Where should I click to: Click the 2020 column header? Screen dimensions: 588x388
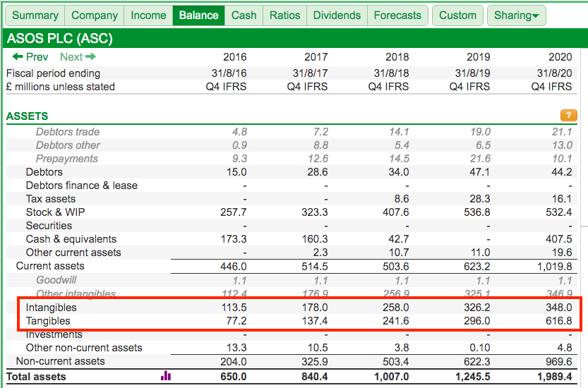(560, 57)
